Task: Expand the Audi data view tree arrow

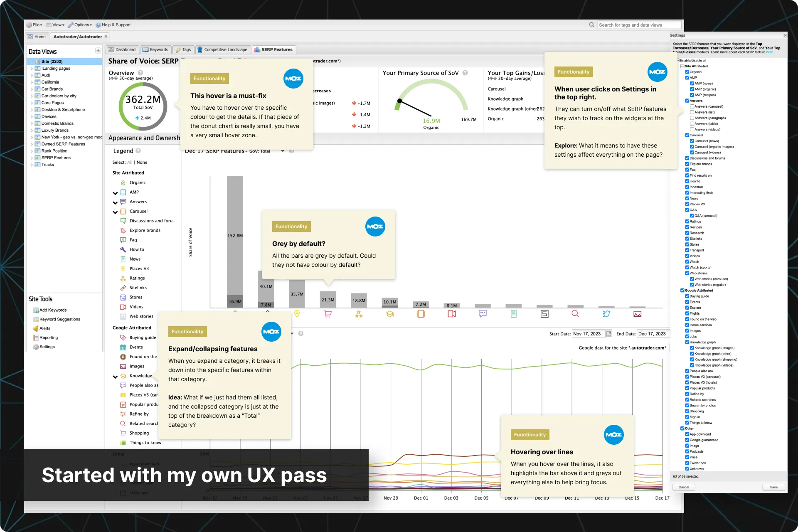Action: [x=32, y=75]
